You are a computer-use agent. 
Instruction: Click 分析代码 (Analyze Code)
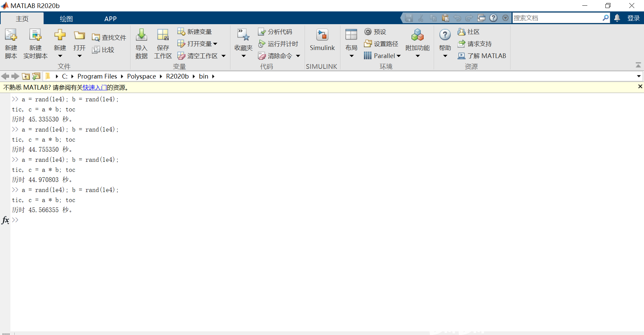[275, 32]
